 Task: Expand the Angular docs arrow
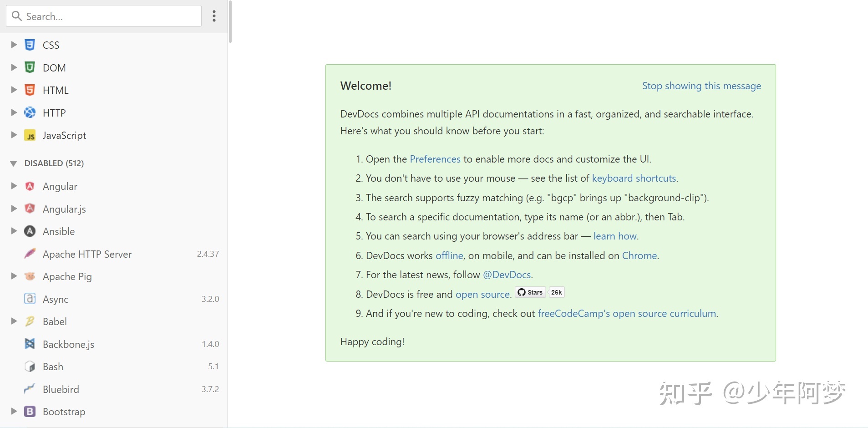tap(14, 186)
